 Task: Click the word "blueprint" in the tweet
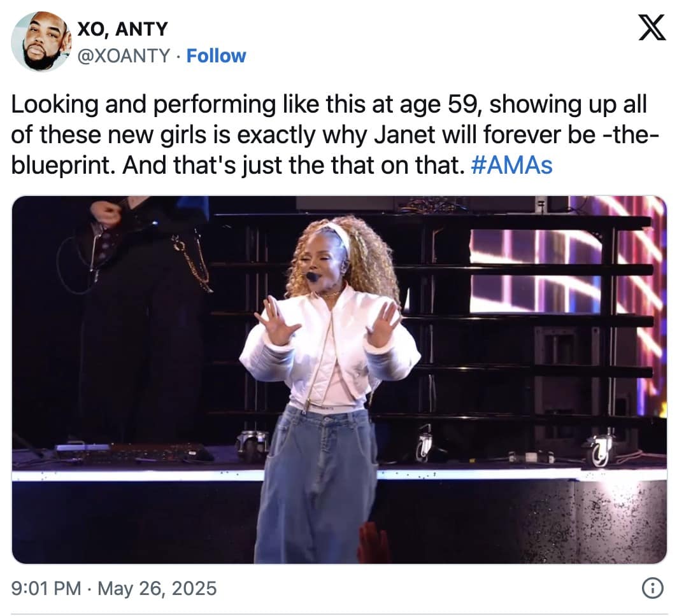point(63,165)
